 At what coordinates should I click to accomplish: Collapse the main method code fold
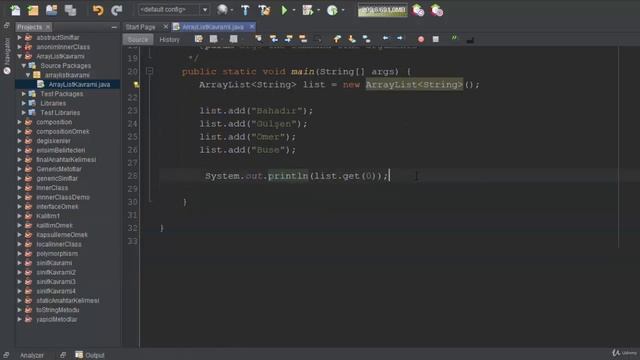click(149, 71)
